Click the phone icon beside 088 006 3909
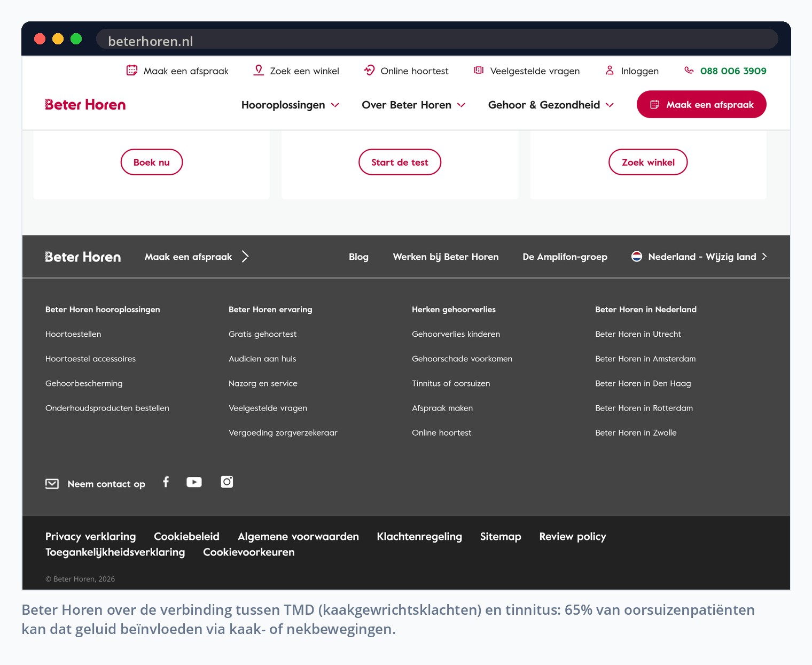 coord(689,71)
